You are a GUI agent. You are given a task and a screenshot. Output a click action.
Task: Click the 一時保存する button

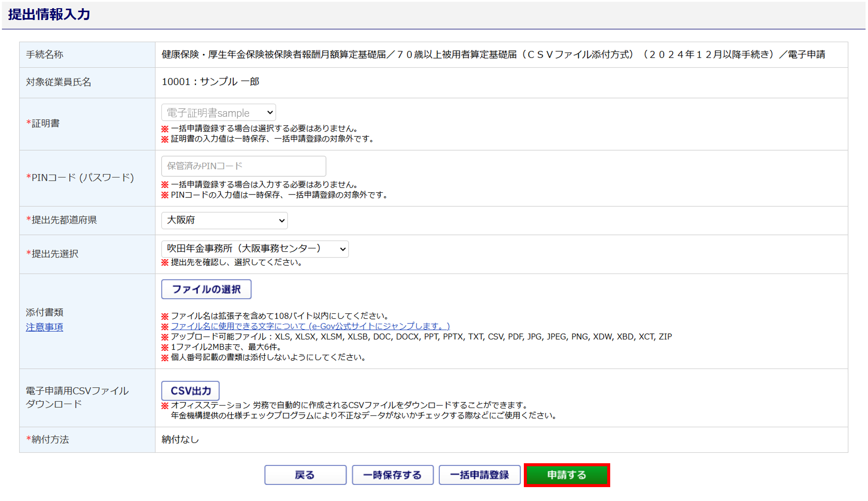[392, 475]
